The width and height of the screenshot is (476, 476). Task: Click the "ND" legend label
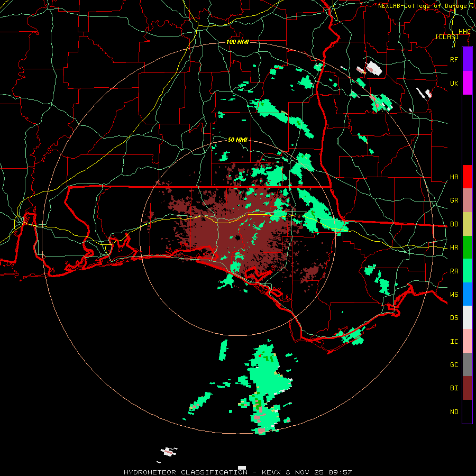pyautogui.click(x=454, y=412)
